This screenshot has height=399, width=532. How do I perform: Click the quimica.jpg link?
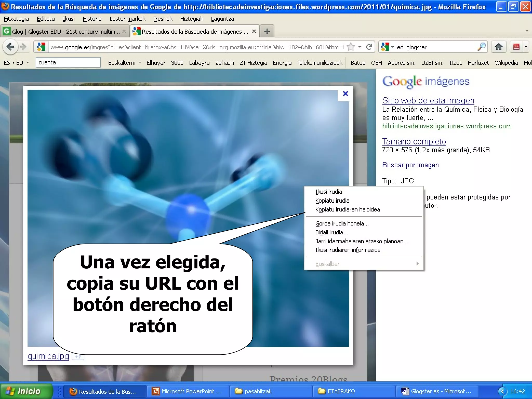tap(48, 356)
